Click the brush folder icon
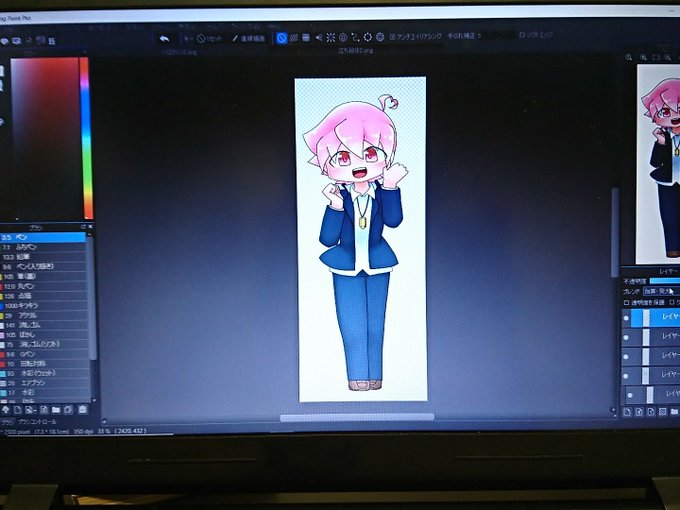 pyautogui.click(x=56, y=409)
